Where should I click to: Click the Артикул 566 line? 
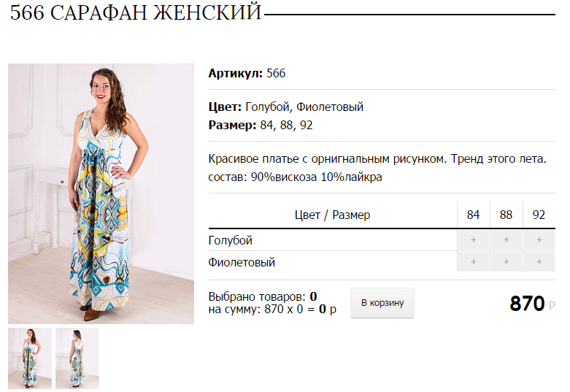pyautogui.click(x=247, y=73)
